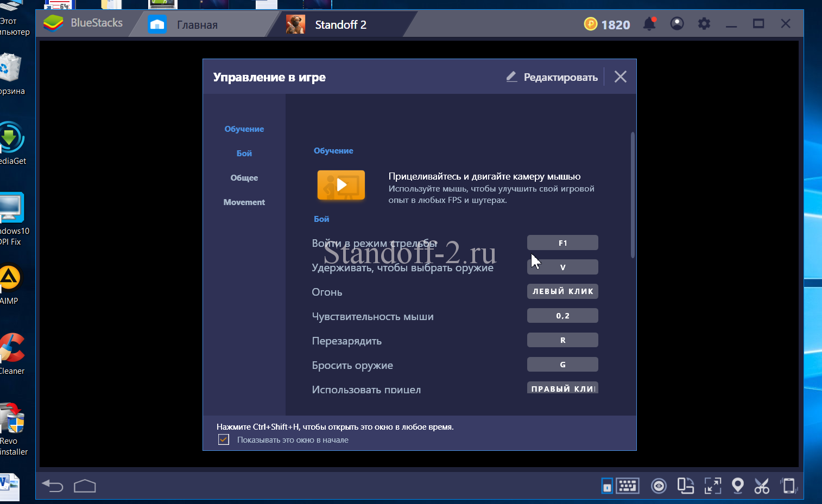The height and width of the screenshot is (504, 822).
Task: Open the notifications bell
Action: pos(649,23)
